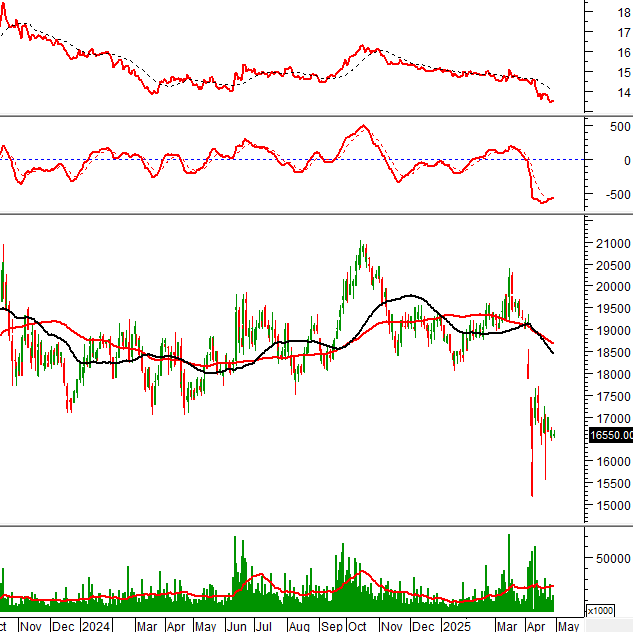Image resolution: width=633 pixels, height=632 pixels.
Task: Click the 14 label on top panel axis
Action: pyautogui.click(x=624, y=92)
